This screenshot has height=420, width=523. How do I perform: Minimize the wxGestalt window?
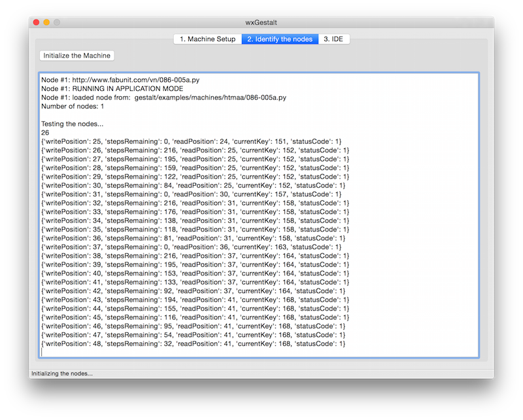click(x=46, y=22)
